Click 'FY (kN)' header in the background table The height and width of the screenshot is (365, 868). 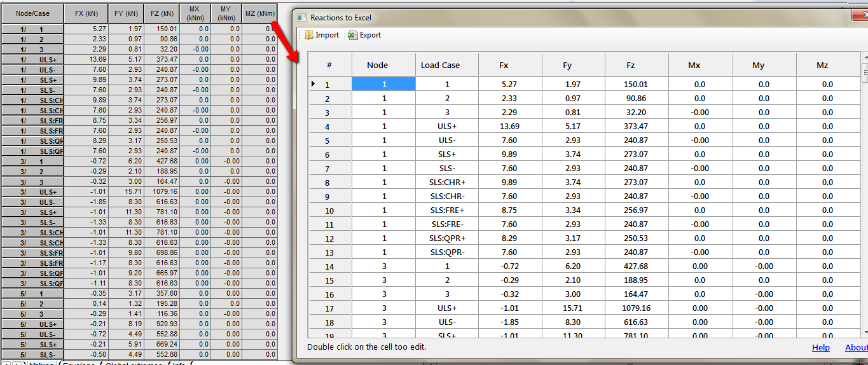click(127, 13)
